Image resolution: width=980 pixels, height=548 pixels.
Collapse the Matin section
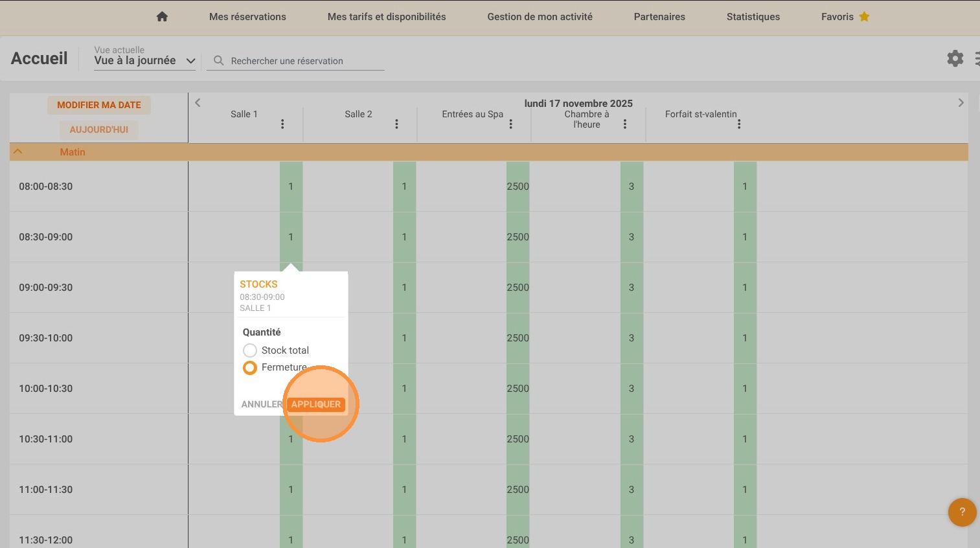point(18,152)
